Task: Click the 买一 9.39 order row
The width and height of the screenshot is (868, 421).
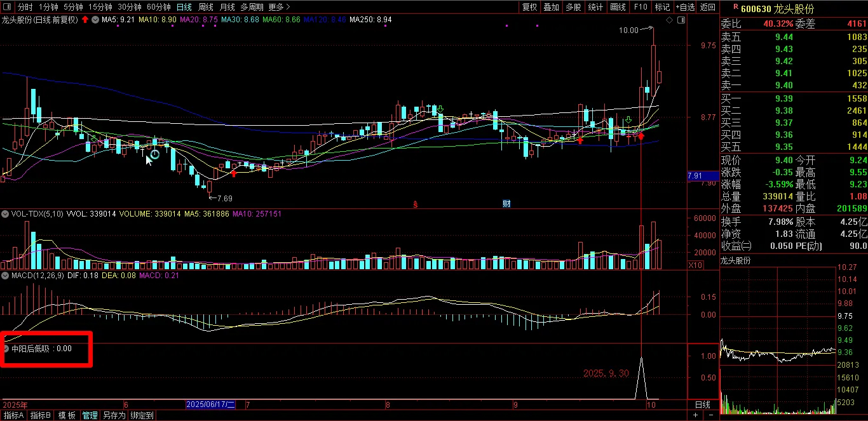Action: click(794, 98)
